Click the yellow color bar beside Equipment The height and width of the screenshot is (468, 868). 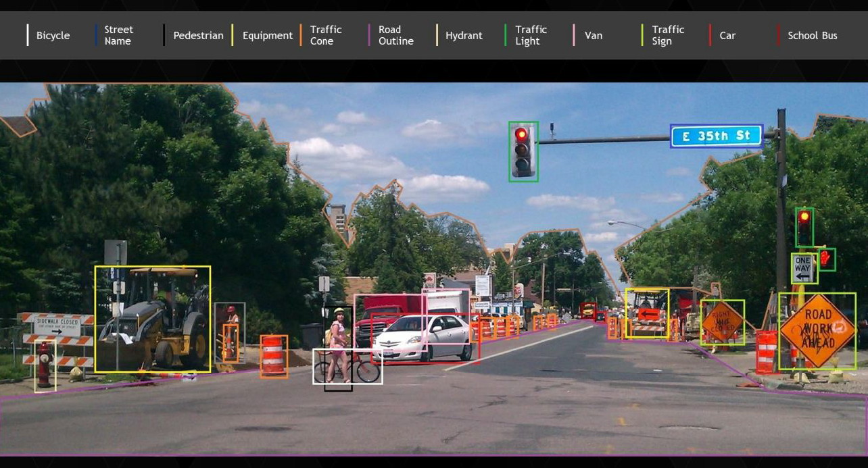tap(232, 35)
